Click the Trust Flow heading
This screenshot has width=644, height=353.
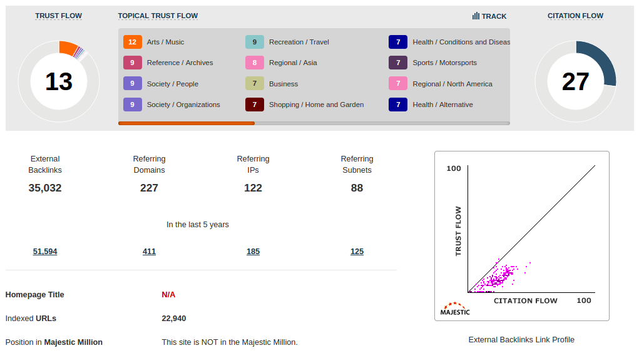tap(58, 16)
